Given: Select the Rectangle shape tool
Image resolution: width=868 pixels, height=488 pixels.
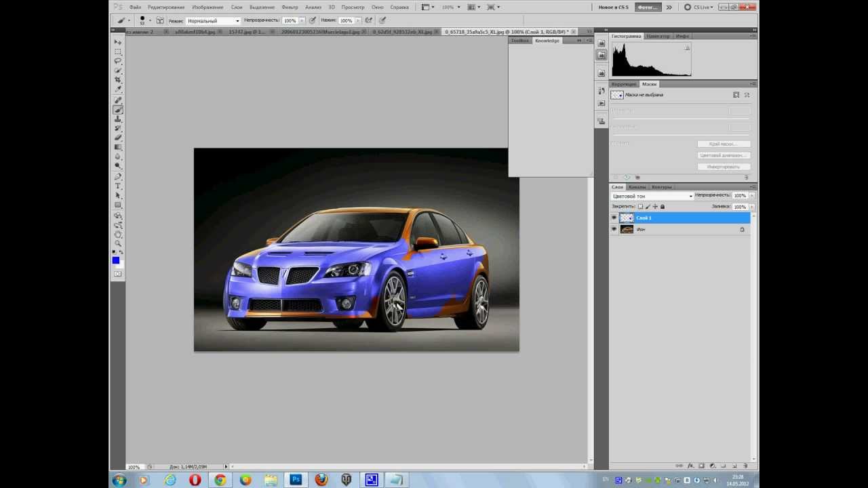Looking at the screenshot, I should tap(118, 205).
